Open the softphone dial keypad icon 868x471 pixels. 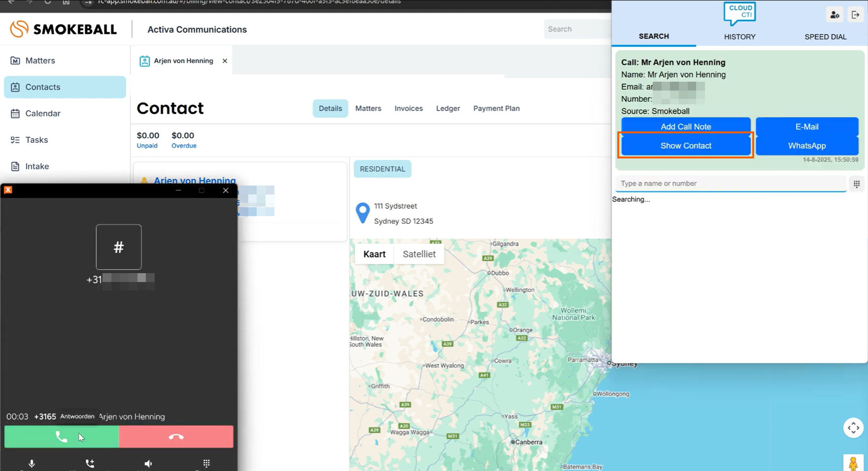pos(206,464)
